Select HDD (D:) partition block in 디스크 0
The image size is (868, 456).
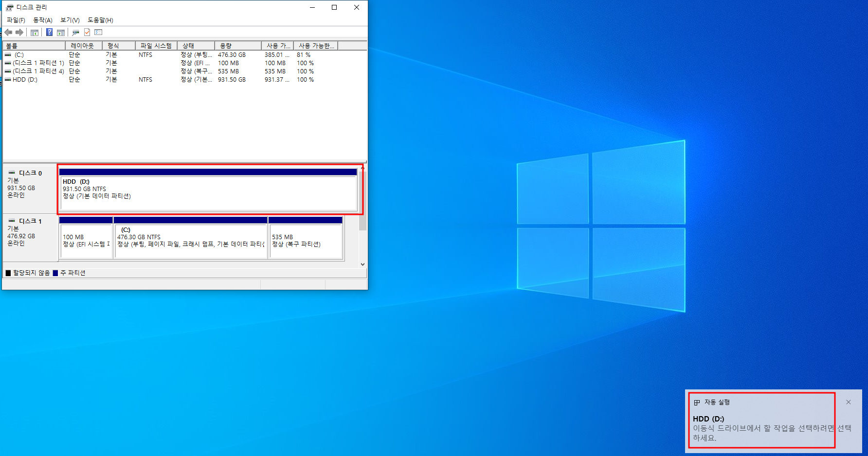point(208,189)
